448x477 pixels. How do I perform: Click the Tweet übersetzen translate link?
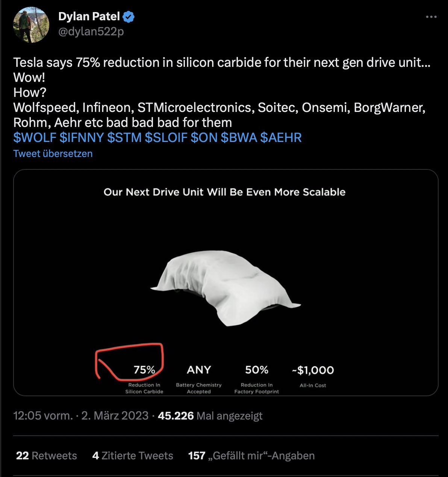[53, 154]
